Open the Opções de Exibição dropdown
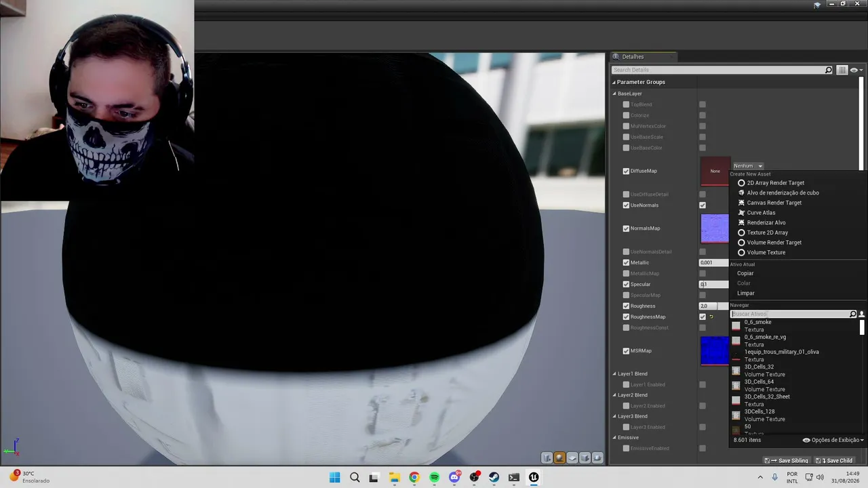Image resolution: width=868 pixels, height=488 pixels. 833,441
